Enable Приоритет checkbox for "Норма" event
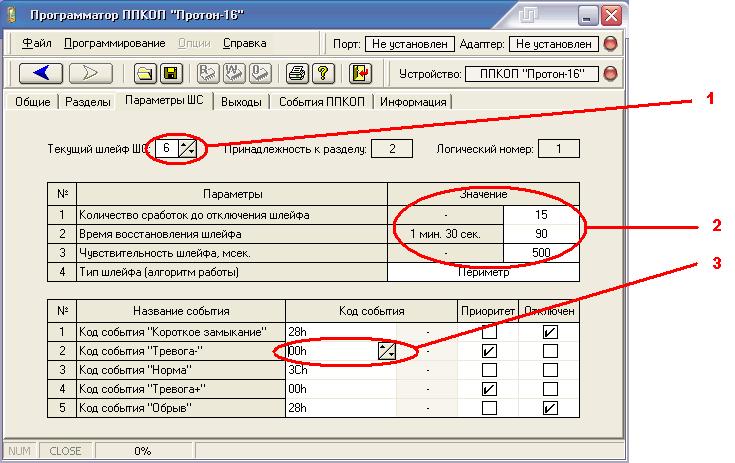Viewport: 735px width, 463px height. (x=489, y=370)
